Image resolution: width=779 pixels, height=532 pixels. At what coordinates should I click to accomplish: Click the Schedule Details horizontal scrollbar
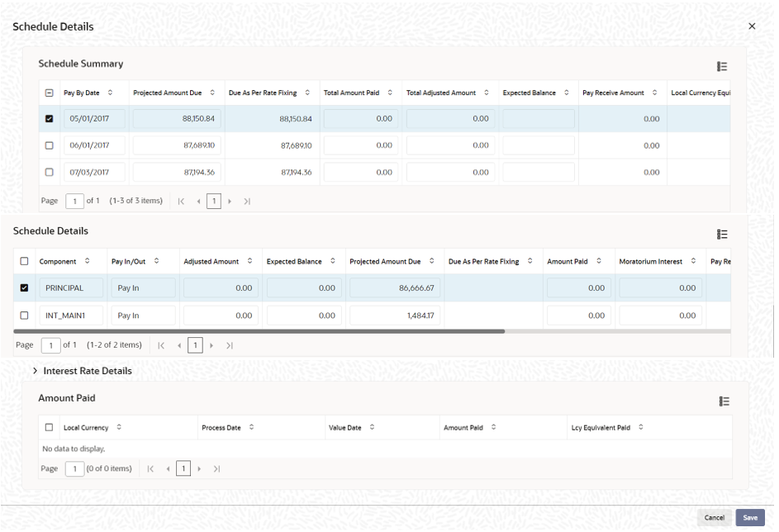click(x=259, y=330)
